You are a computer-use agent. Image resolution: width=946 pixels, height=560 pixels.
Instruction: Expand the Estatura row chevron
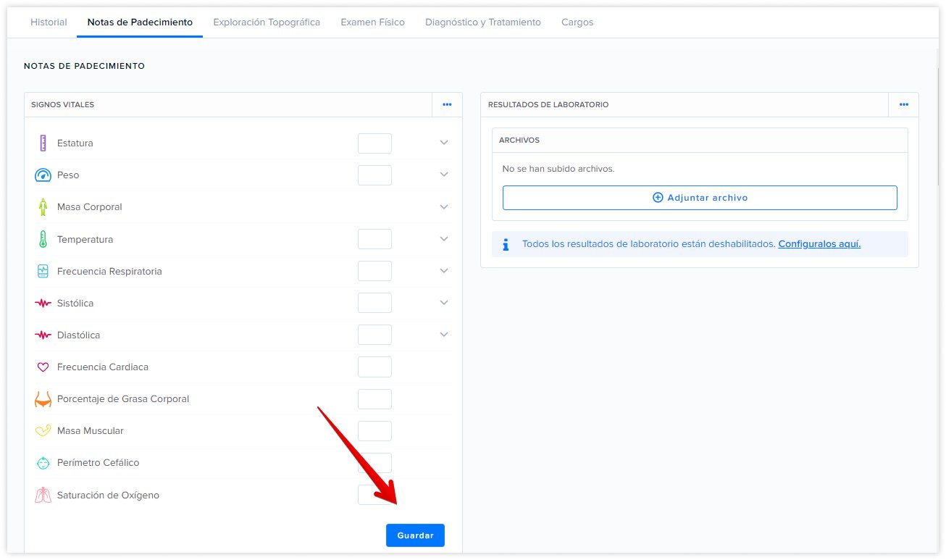pyautogui.click(x=444, y=143)
